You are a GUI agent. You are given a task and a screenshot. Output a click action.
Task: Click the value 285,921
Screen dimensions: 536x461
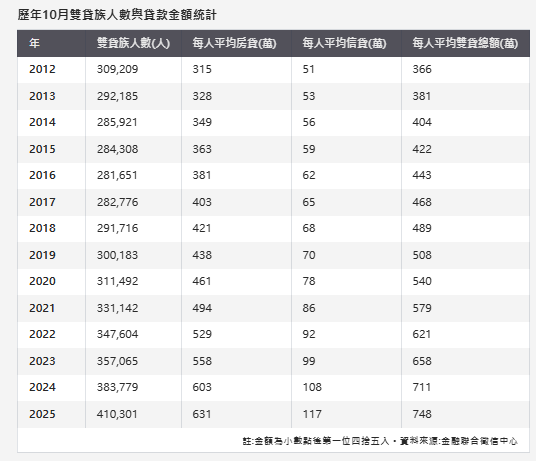point(117,122)
